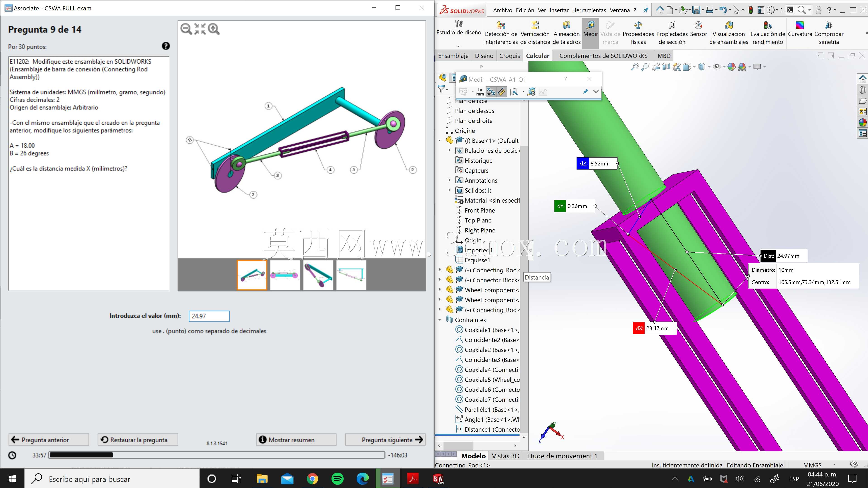868x488 pixels.
Task: Open Verificación de distancia tool
Action: coord(535,33)
